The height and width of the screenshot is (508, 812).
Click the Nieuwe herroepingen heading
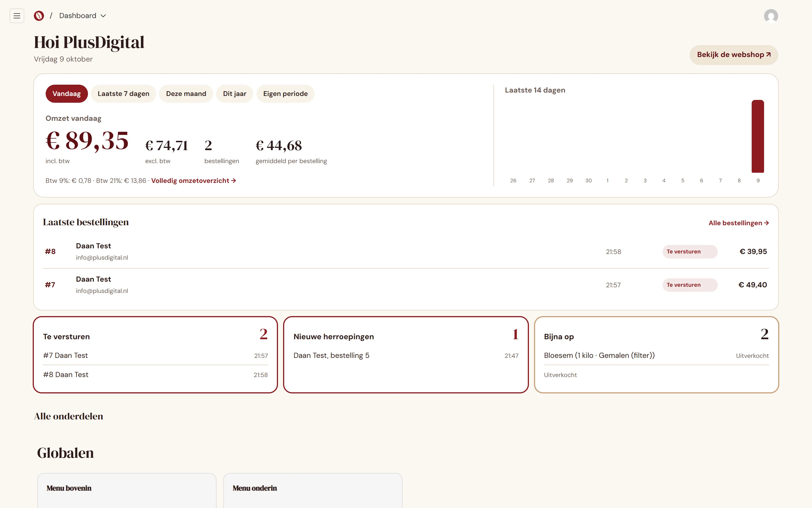(334, 337)
